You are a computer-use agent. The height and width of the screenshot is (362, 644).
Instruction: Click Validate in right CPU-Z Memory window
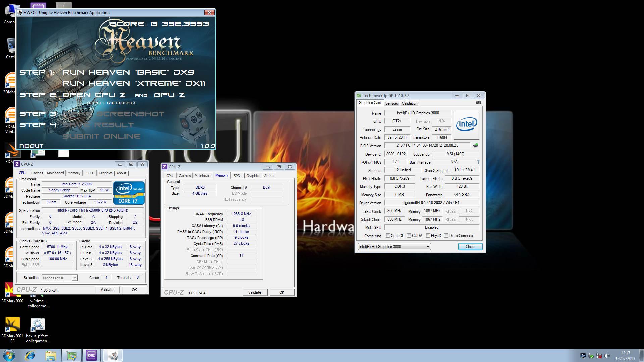click(255, 292)
